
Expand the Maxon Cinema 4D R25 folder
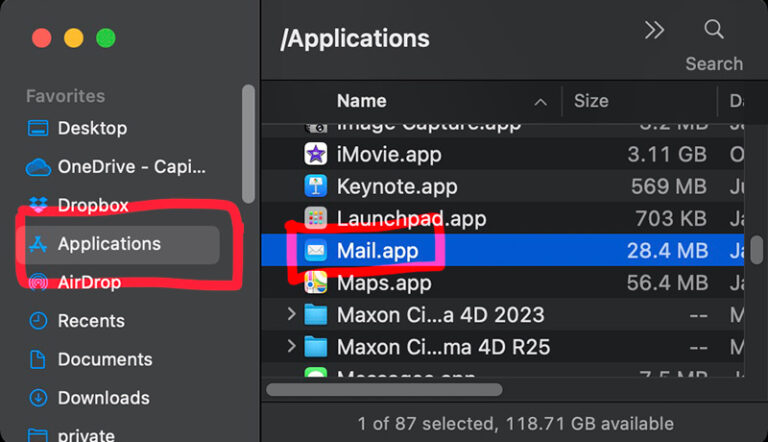pos(291,346)
